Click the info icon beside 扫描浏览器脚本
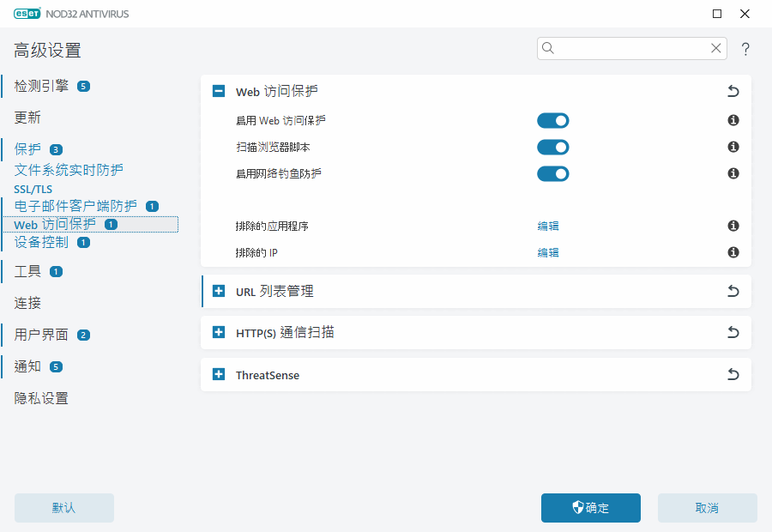Screen dimensions: 772x532 point(733,147)
